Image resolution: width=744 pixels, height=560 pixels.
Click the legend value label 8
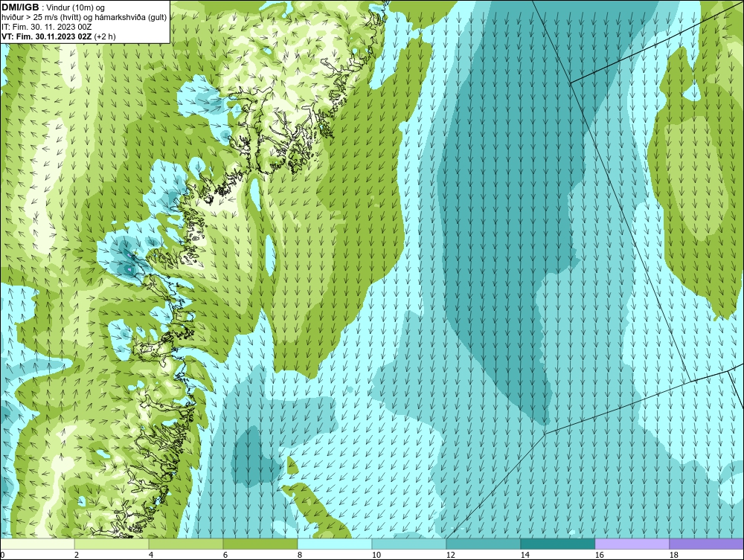click(x=299, y=555)
